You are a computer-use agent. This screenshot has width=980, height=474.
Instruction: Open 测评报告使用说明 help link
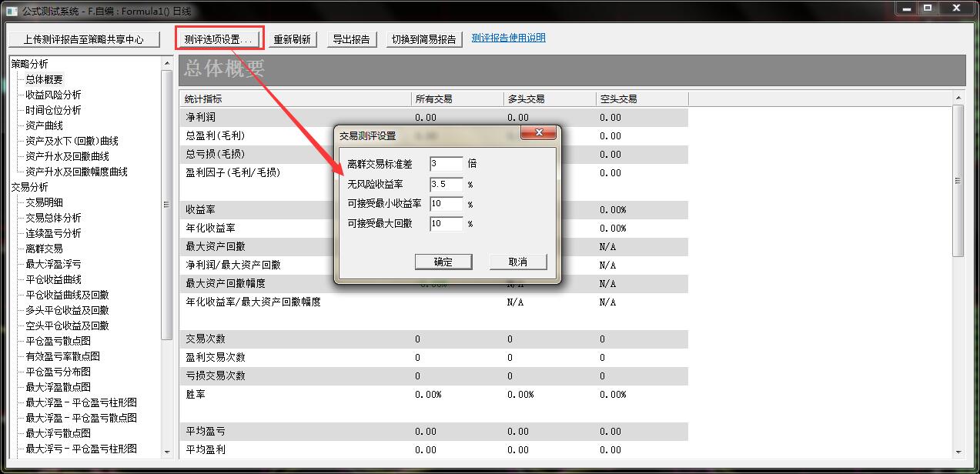tap(508, 38)
